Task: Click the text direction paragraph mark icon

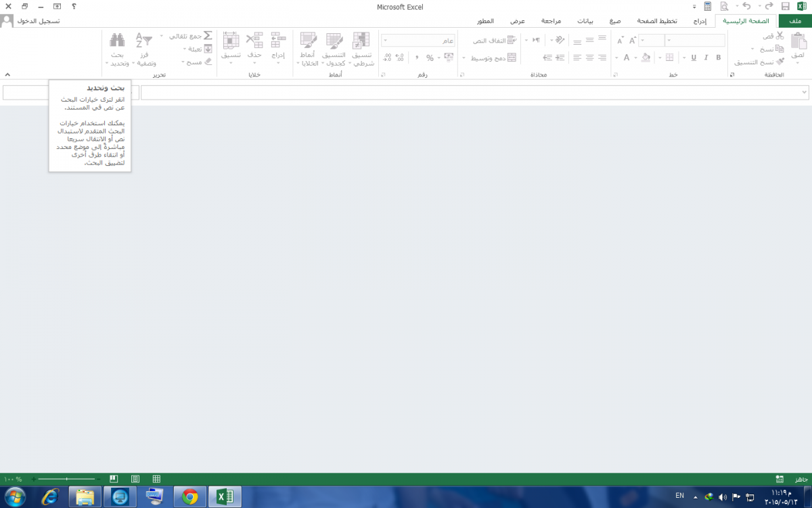Action: 536,40
